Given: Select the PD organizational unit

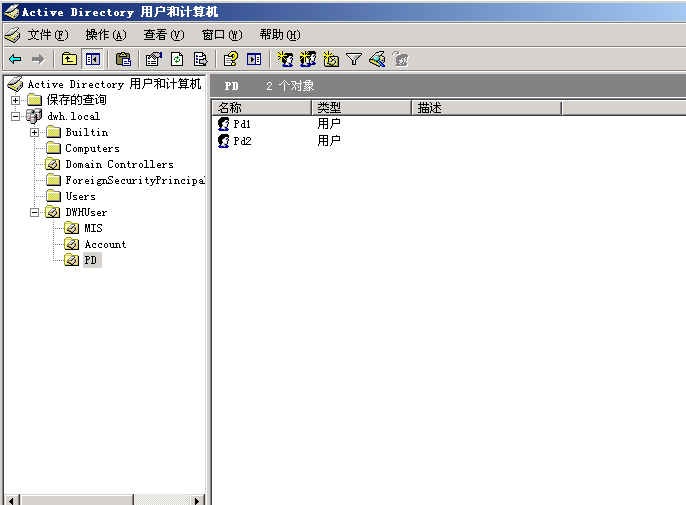Looking at the screenshot, I should coord(91,260).
